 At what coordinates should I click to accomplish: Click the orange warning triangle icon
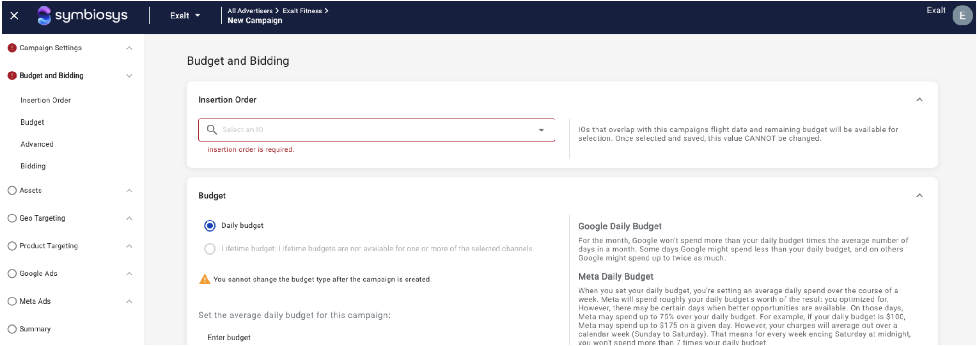204,279
